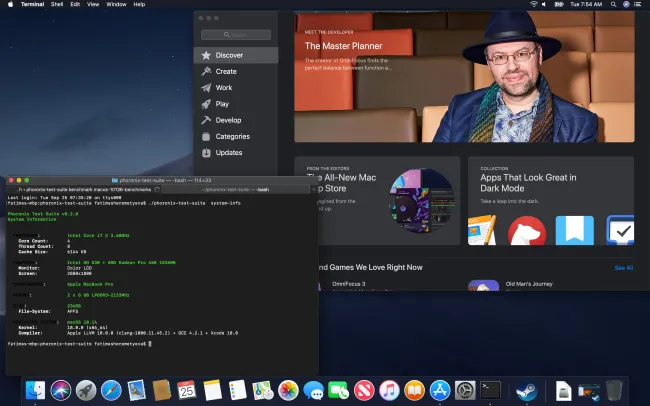Viewport: 650px width, 406px height.
Task: Open Books from the Dock
Action: (x=415, y=390)
